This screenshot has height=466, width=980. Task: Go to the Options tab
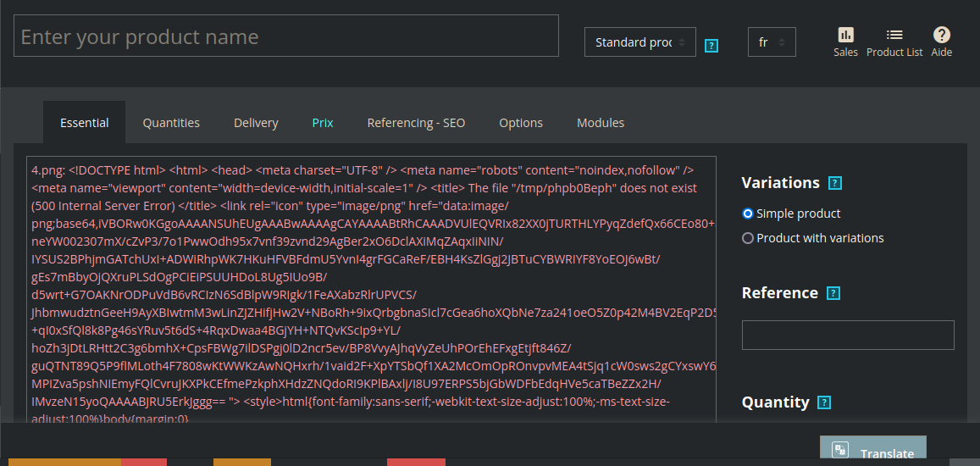521,123
